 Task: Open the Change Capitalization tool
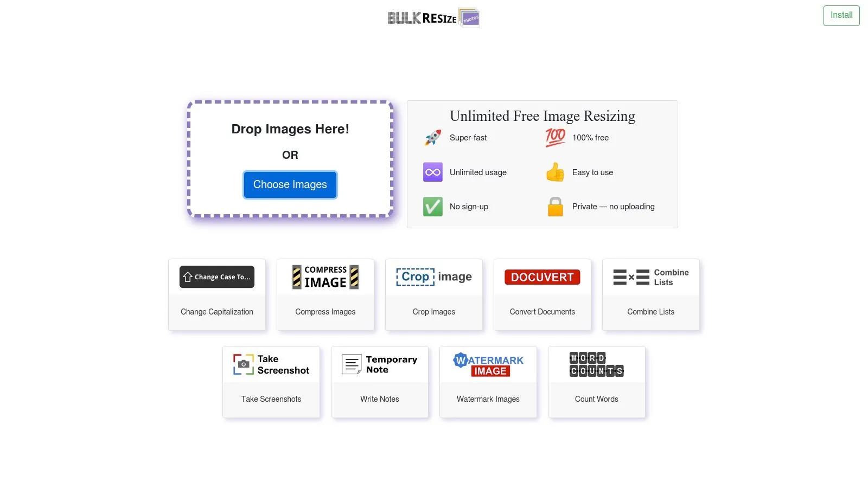[216, 311]
